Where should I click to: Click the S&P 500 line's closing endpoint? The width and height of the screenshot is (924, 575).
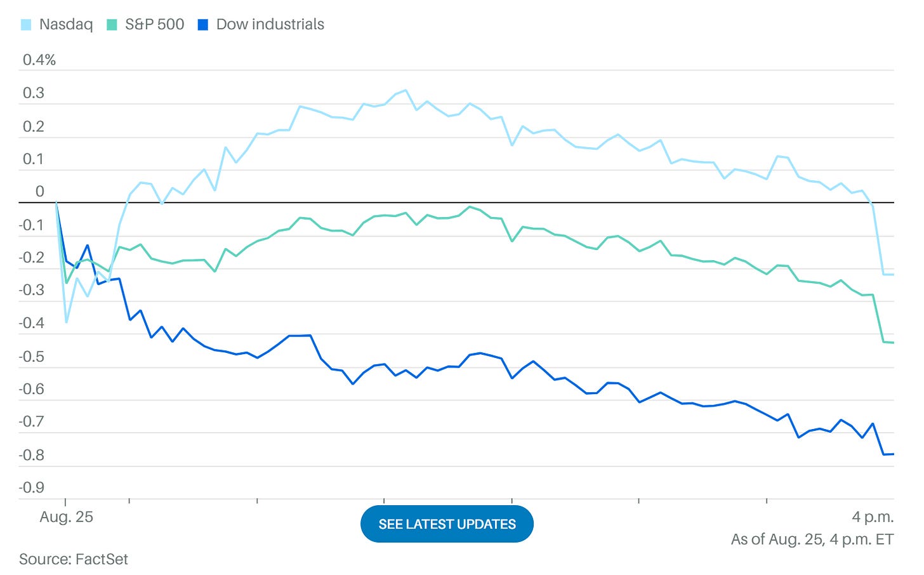tap(893, 343)
